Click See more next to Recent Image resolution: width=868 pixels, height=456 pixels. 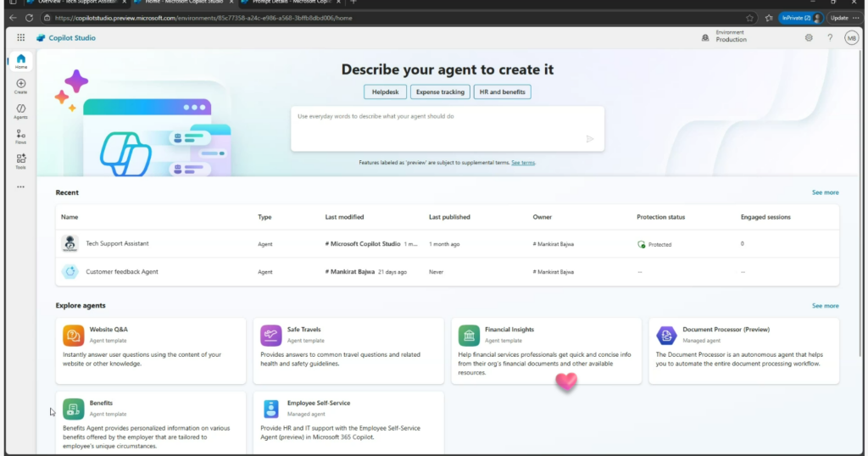(825, 192)
